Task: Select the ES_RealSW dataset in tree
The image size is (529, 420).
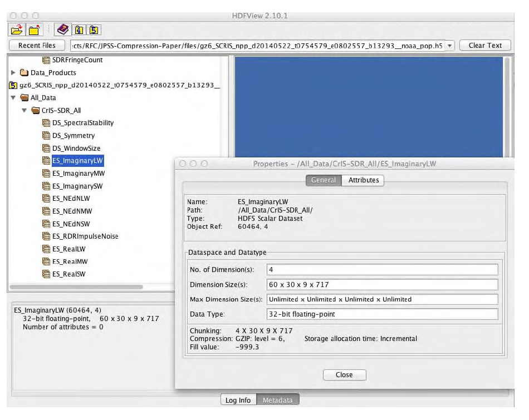Action: pos(68,274)
